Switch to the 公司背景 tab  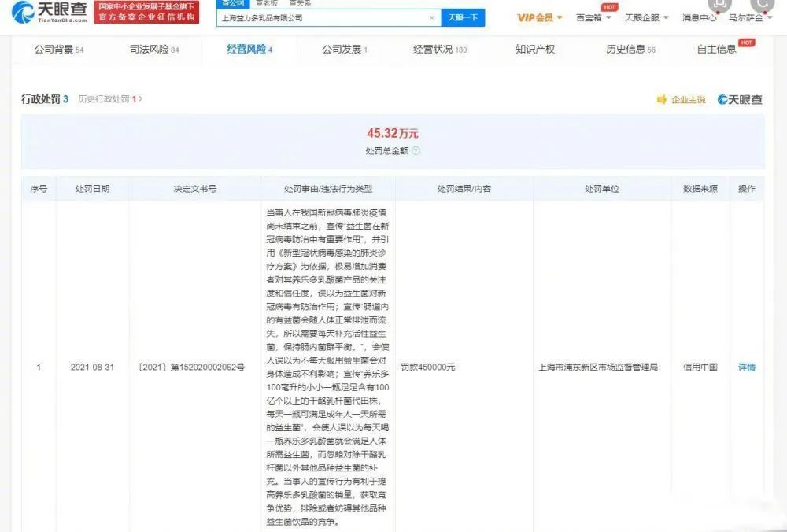pyautogui.click(x=59, y=49)
